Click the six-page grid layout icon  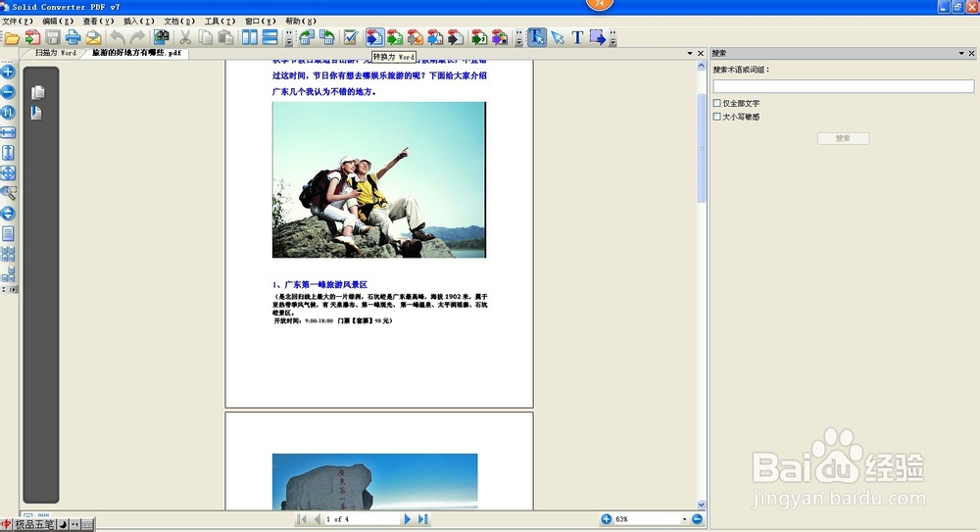pos(8,254)
